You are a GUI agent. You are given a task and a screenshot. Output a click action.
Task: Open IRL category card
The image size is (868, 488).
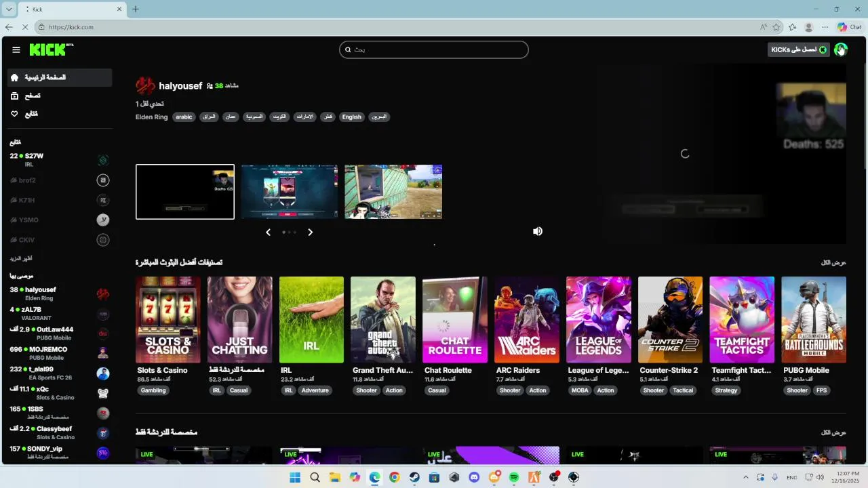point(311,320)
